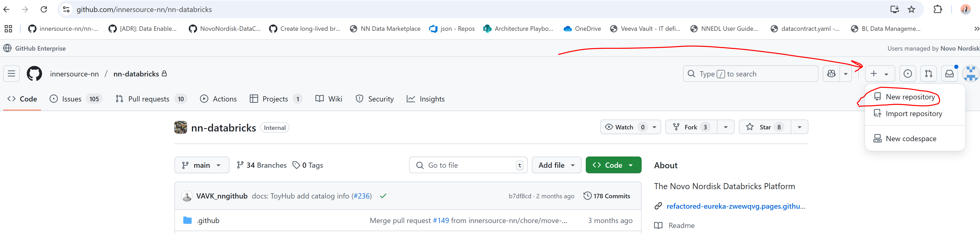This screenshot has height=234, width=980.
Task: Open the Veeva Vault bookmark
Action: pos(645,28)
